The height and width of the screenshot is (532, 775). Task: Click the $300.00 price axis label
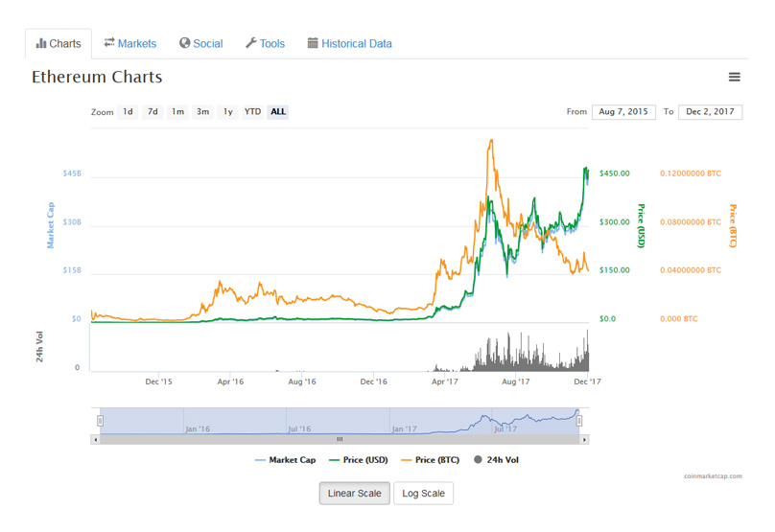coord(615,221)
